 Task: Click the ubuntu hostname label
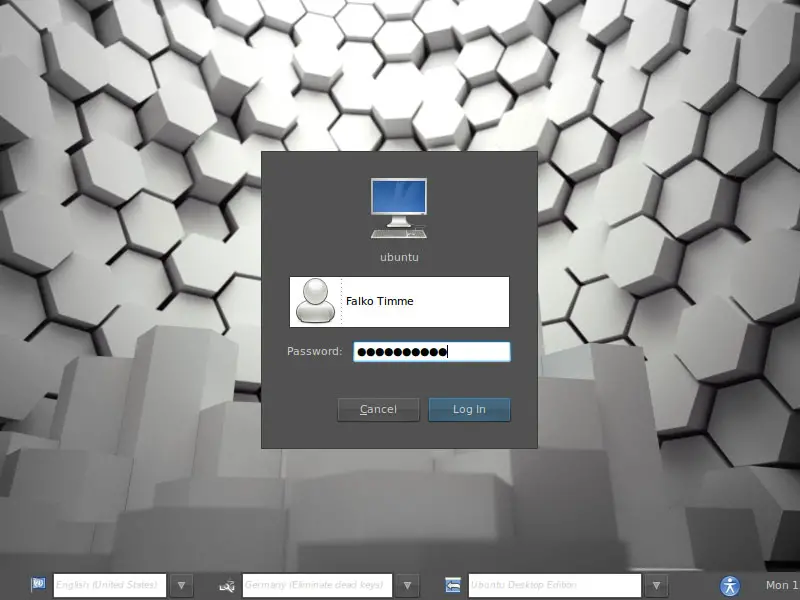pos(399,257)
